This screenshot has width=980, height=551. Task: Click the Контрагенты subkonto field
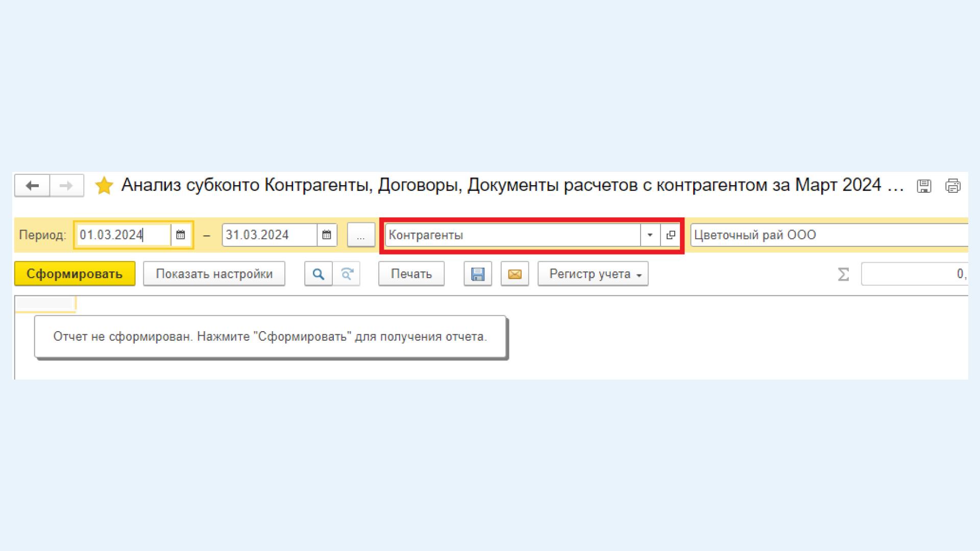513,235
